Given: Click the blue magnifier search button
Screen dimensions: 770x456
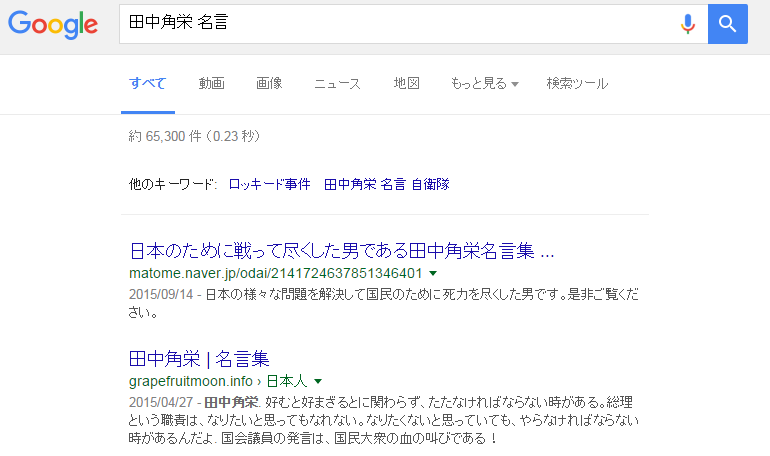Looking at the screenshot, I should [x=728, y=24].
